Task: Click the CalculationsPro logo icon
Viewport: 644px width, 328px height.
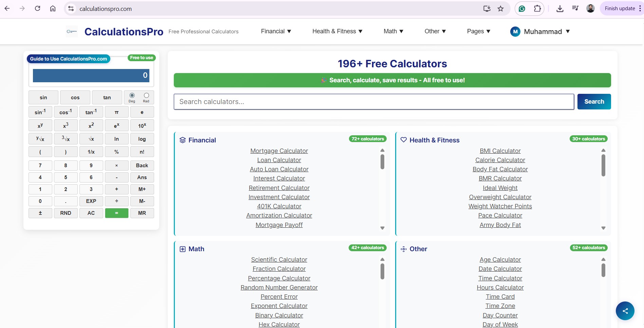Action: (x=72, y=31)
